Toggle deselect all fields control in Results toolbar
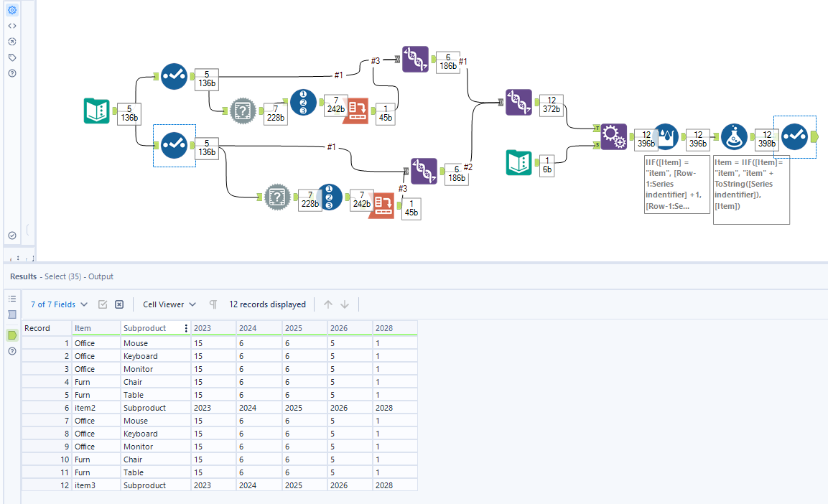Viewport: 828px width, 504px height. 118,304
